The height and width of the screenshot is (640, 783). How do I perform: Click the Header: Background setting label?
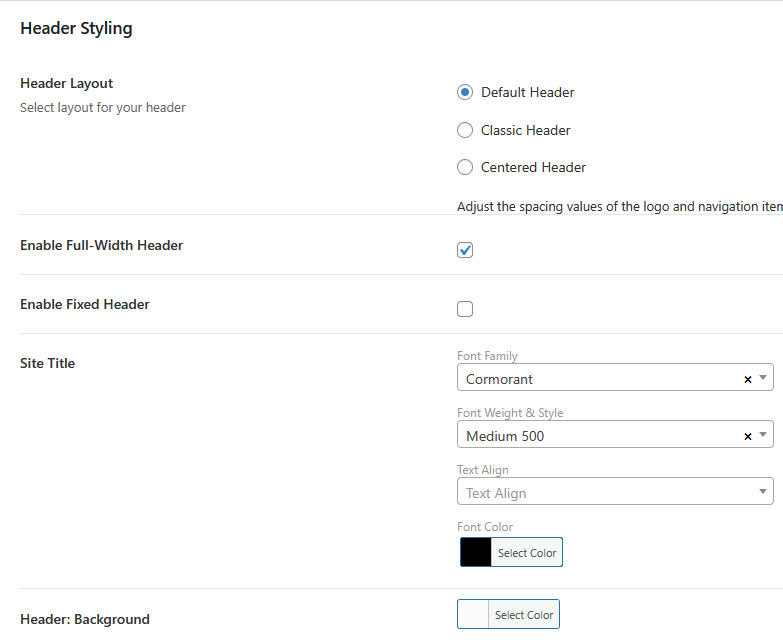point(85,619)
